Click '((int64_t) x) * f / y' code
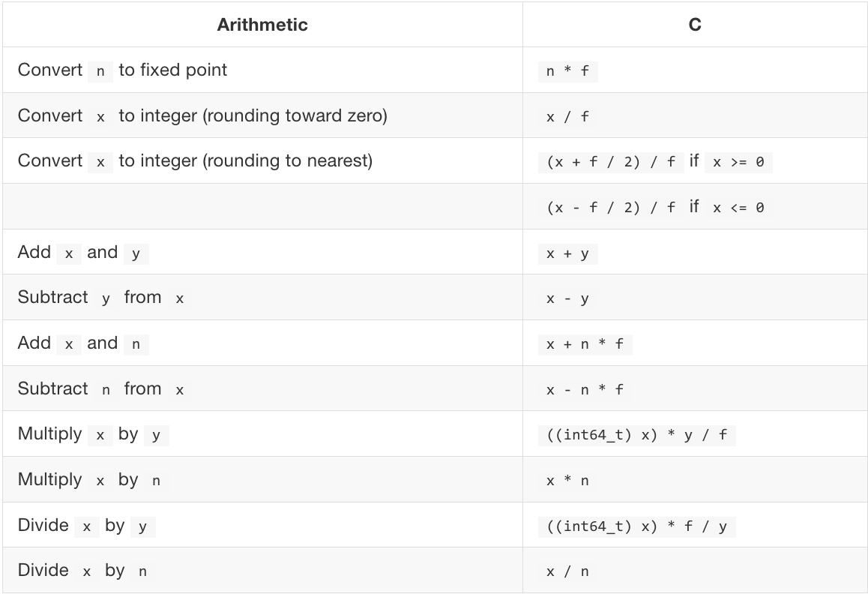The image size is (868, 594). point(637,526)
